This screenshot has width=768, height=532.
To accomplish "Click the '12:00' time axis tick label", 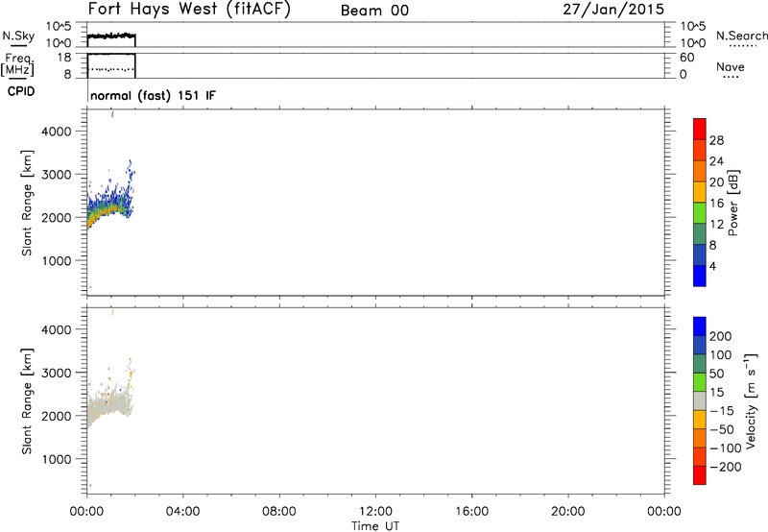I will click(x=375, y=512).
